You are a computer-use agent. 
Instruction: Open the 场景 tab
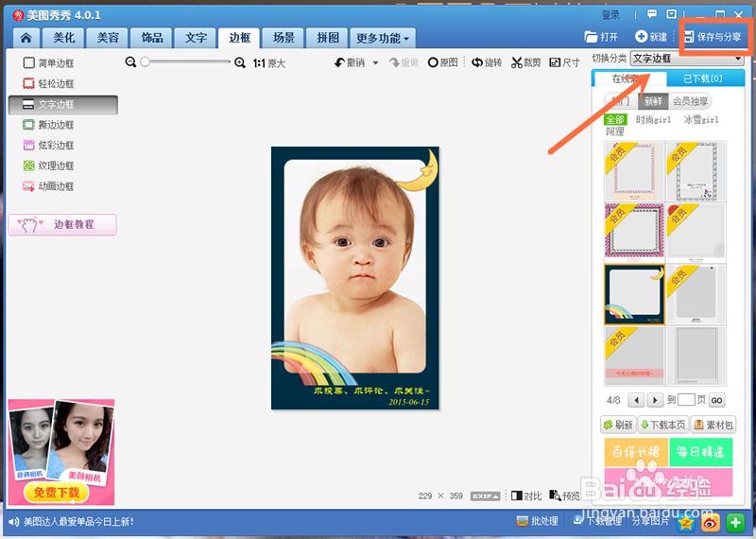283,38
